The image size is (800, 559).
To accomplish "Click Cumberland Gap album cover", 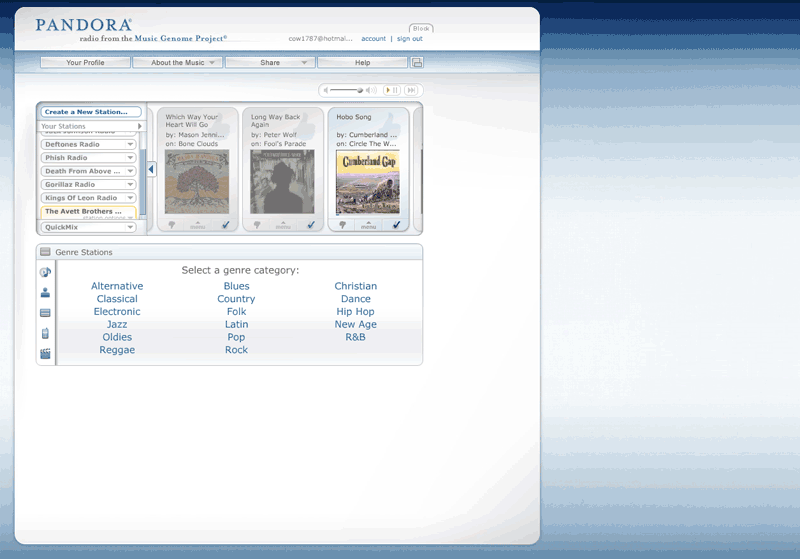I will coord(368,182).
